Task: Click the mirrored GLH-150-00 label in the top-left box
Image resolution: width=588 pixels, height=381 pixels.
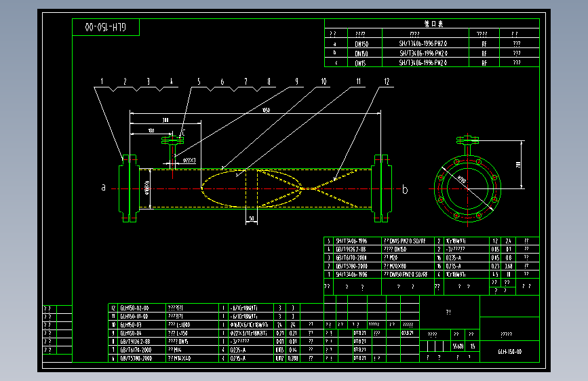Action: (x=105, y=27)
